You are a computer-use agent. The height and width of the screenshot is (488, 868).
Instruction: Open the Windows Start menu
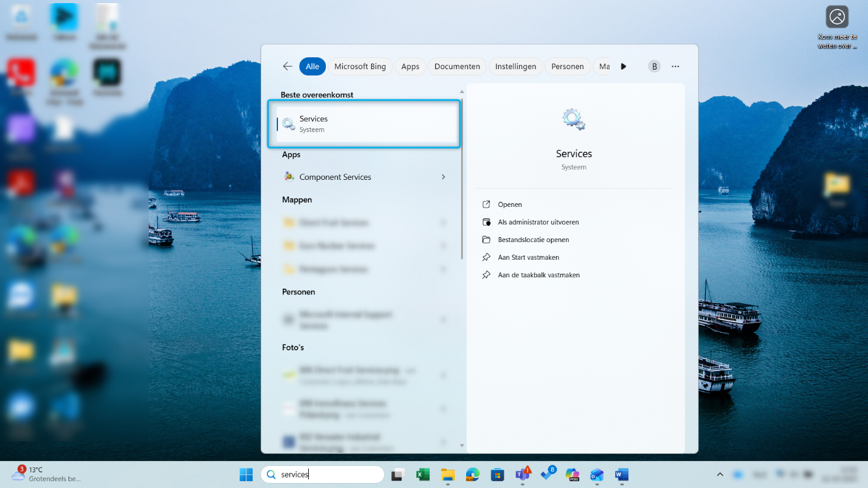pyautogui.click(x=246, y=474)
